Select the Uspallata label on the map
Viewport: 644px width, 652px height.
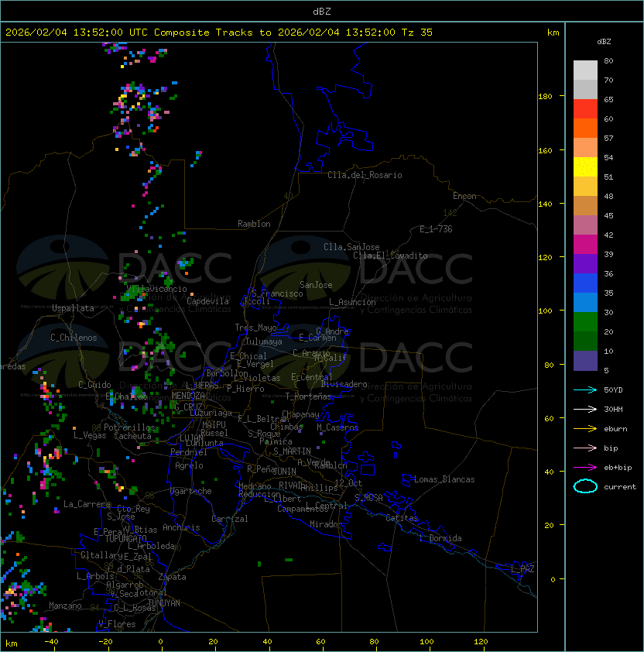click(73, 308)
